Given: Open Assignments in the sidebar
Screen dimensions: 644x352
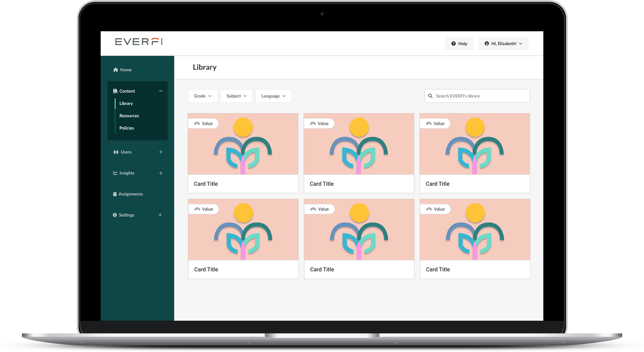Looking at the screenshot, I should [x=130, y=194].
